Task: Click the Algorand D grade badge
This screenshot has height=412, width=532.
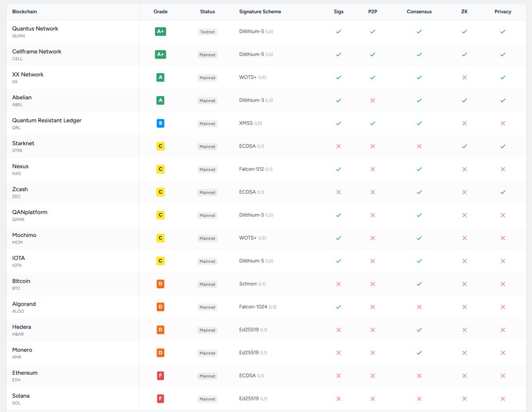Action: pos(160,307)
